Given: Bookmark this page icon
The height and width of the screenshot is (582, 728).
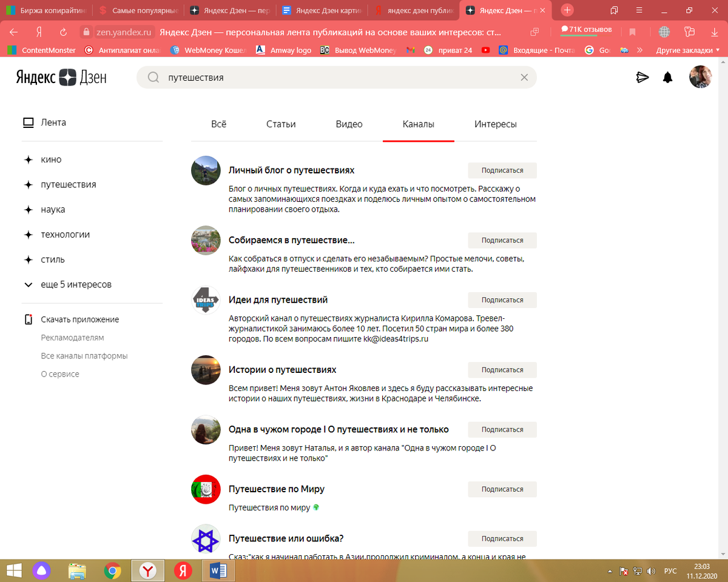Looking at the screenshot, I should (633, 32).
